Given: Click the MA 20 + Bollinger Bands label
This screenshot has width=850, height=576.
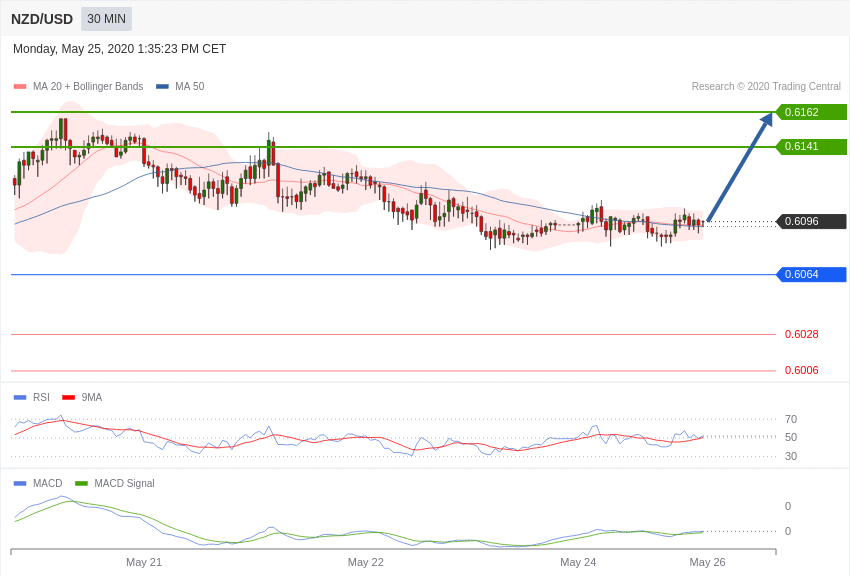Looking at the screenshot, I should [x=88, y=87].
